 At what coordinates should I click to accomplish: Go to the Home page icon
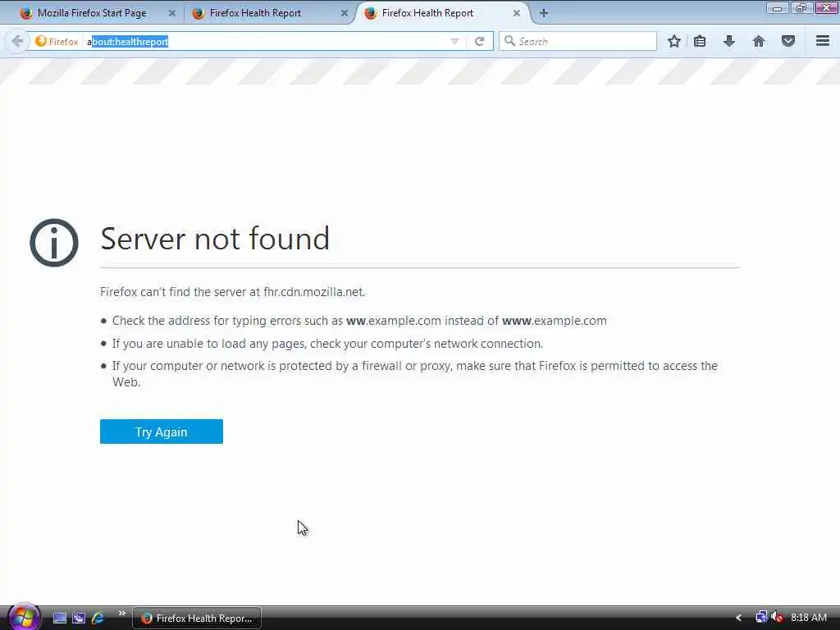coord(759,41)
